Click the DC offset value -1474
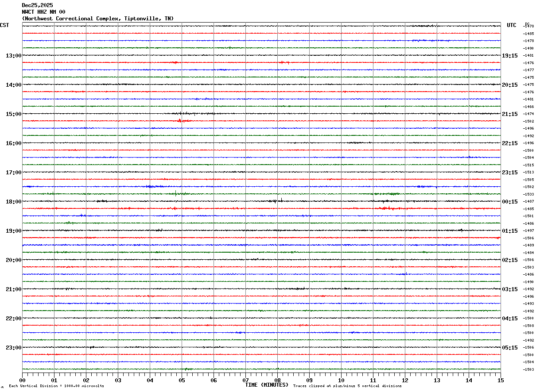 click(x=528, y=114)
